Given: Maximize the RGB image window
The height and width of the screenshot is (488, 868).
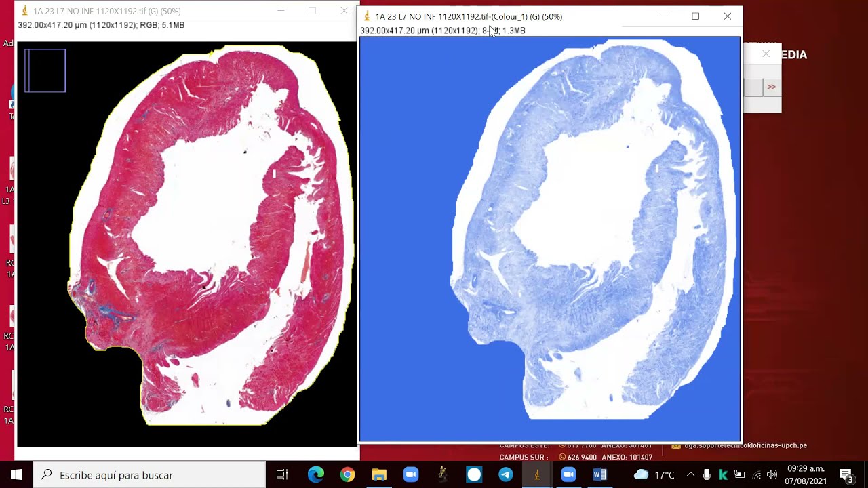Looking at the screenshot, I should point(312,11).
